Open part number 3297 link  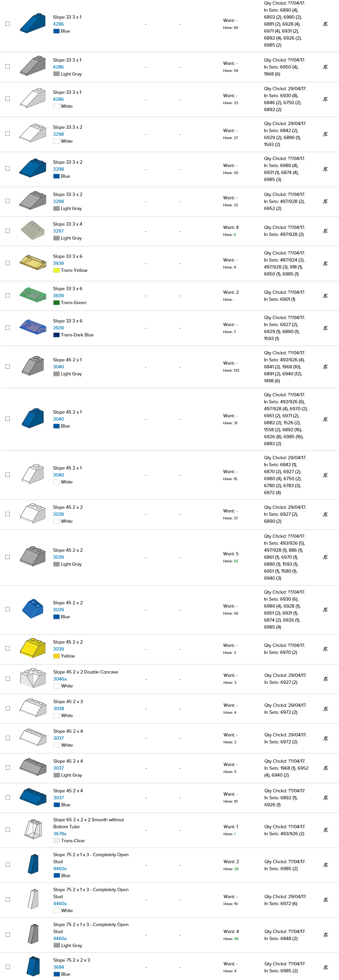[x=58, y=231]
